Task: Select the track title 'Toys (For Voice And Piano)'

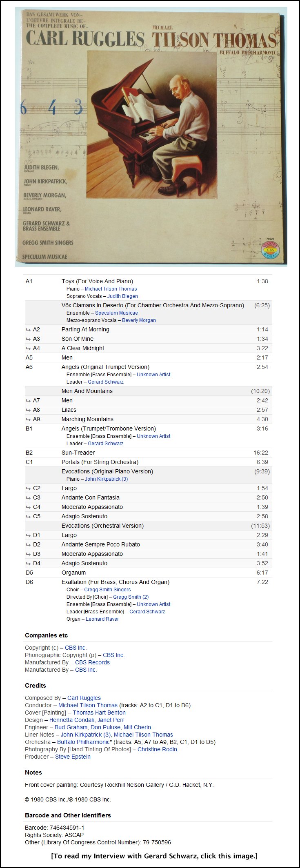Action: tap(97, 281)
